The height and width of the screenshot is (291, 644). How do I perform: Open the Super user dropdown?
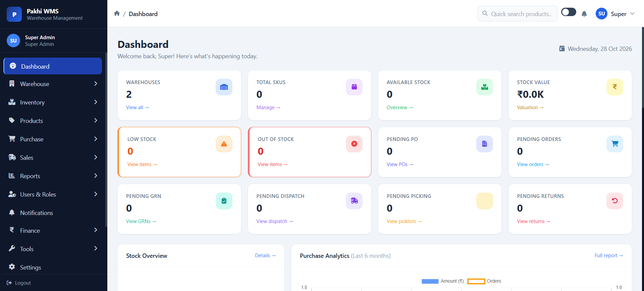pyautogui.click(x=615, y=14)
